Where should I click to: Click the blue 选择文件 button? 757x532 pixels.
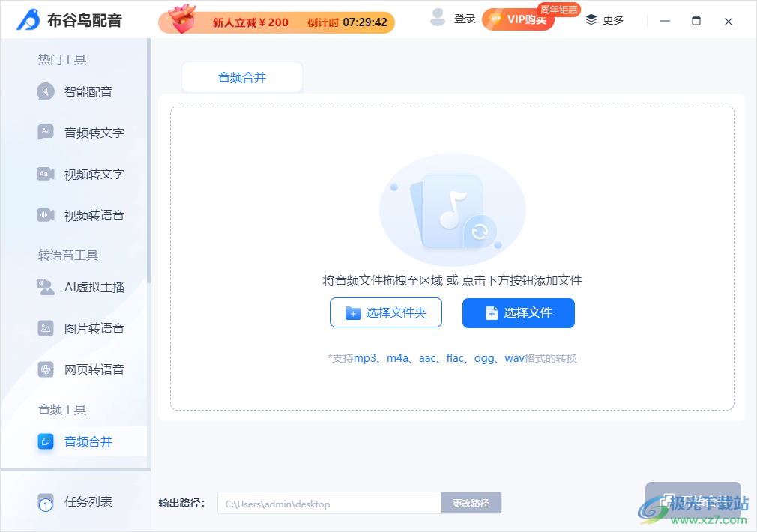point(519,313)
